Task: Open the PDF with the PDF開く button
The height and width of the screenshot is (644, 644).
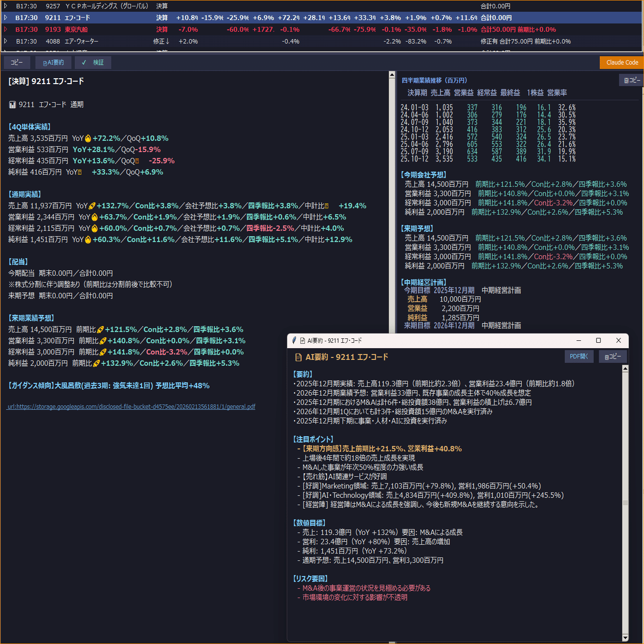Action: [579, 356]
